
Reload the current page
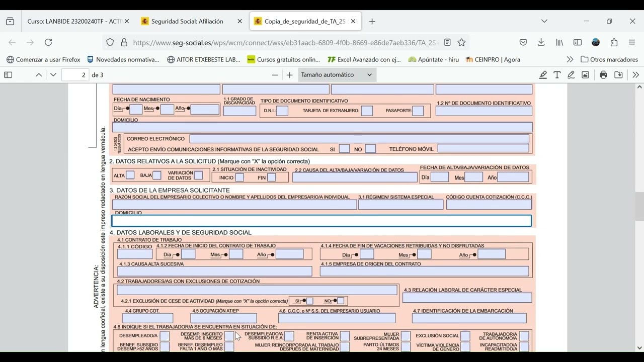[x=48, y=42]
